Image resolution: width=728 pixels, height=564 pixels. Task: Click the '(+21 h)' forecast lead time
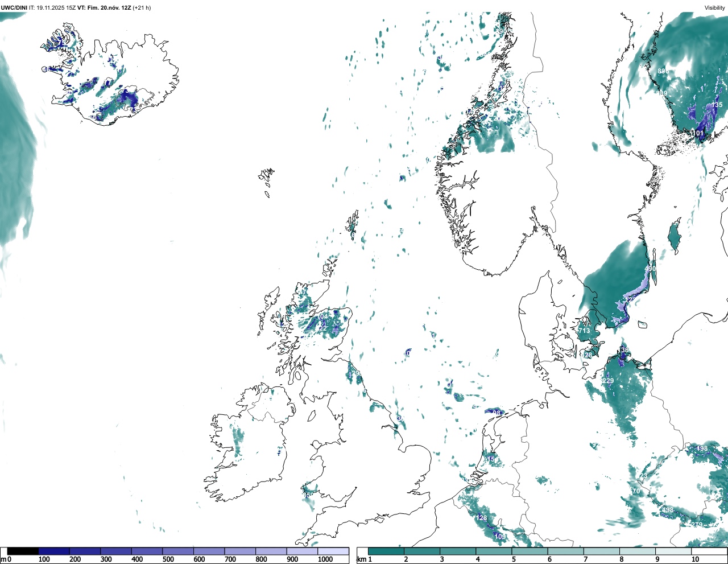(142, 8)
